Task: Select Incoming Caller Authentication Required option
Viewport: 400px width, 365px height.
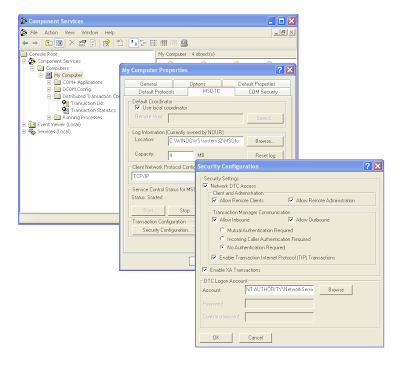Action: point(222,239)
